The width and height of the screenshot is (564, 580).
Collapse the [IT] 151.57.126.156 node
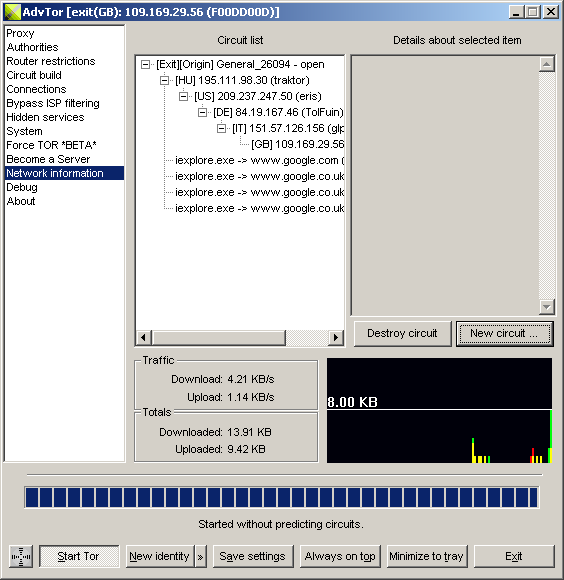point(221,128)
